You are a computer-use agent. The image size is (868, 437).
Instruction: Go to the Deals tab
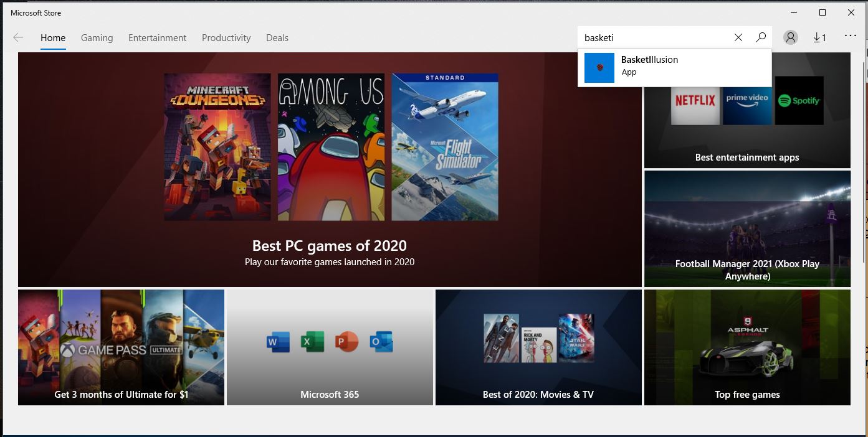[277, 38]
